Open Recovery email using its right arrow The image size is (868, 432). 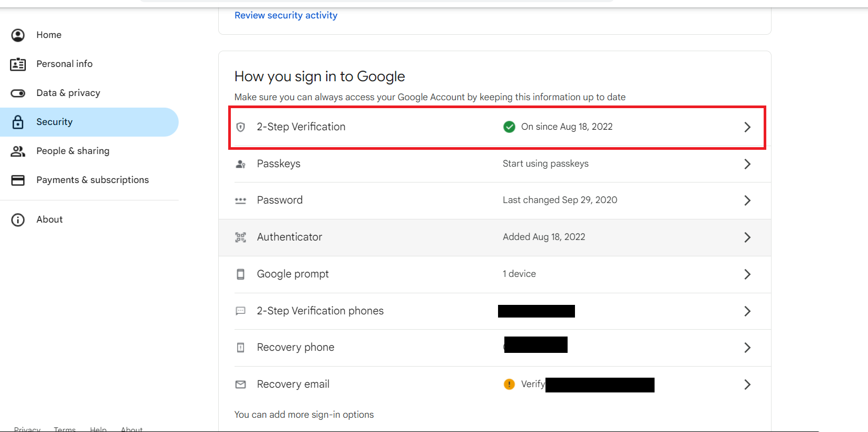point(747,385)
